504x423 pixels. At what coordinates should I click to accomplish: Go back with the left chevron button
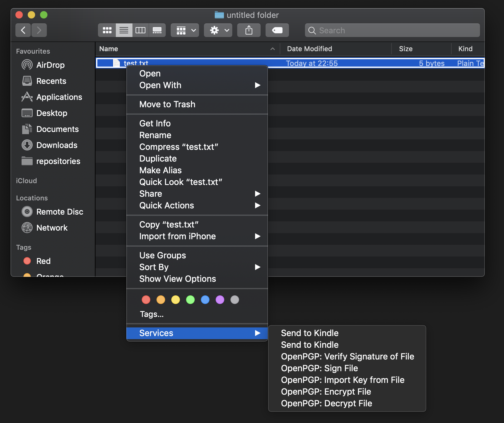point(23,30)
